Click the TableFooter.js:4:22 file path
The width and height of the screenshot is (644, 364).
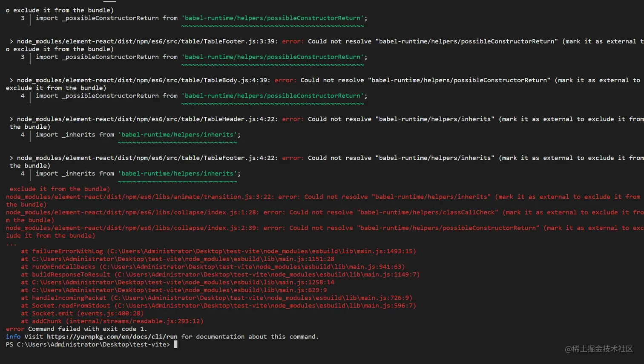(147, 158)
